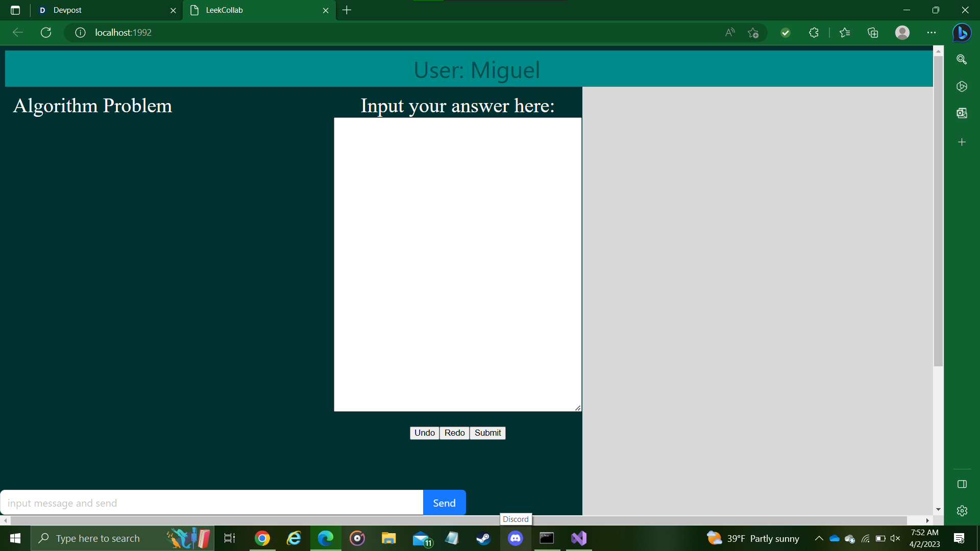The width and height of the screenshot is (980, 551).
Task: Focus the chat message input field
Action: [x=212, y=503]
